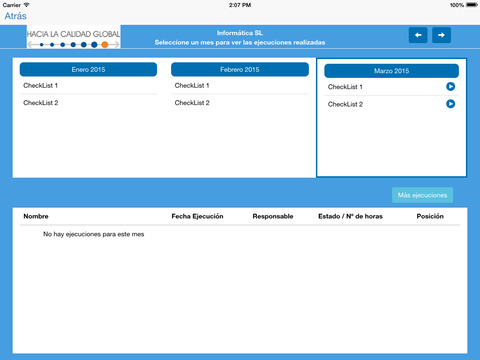Tap the Wi-Fi icon in status bar
Screen dimensions: 480x360
click(26, 5)
